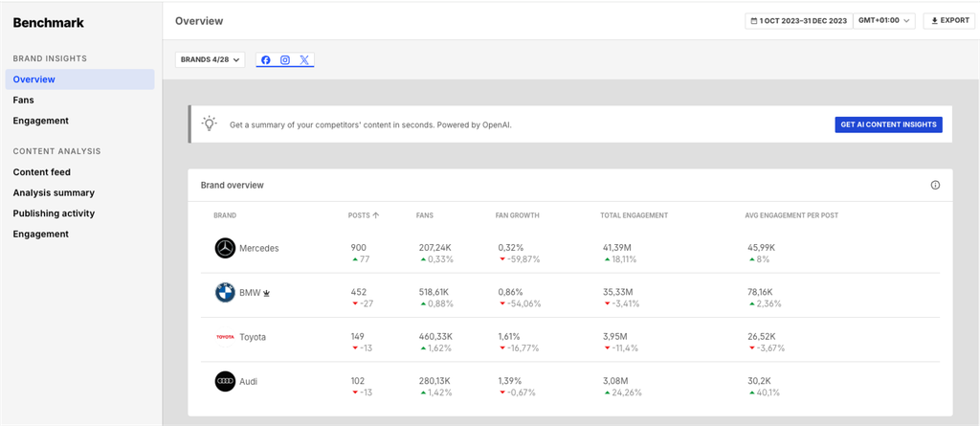980x426 pixels.
Task: Sort table by Posts column
Action: tap(363, 215)
